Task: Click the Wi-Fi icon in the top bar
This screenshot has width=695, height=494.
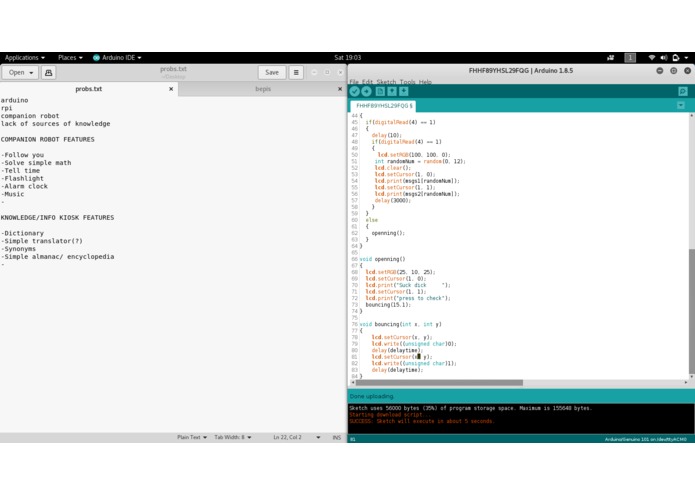Action: (x=652, y=58)
